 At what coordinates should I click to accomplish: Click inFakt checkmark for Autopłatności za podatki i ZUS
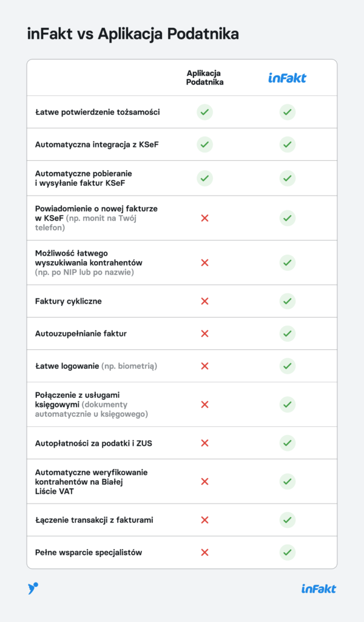(x=288, y=443)
